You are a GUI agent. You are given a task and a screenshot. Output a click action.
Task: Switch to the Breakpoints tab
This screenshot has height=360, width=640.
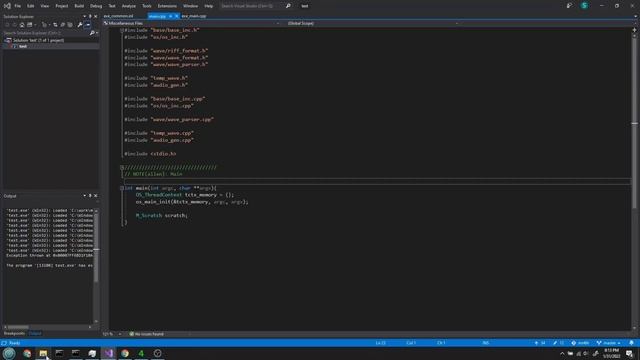14,333
